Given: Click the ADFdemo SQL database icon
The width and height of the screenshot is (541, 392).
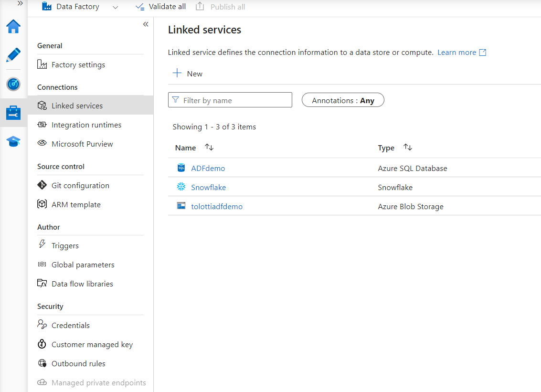Looking at the screenshot, I should [181, 168].
